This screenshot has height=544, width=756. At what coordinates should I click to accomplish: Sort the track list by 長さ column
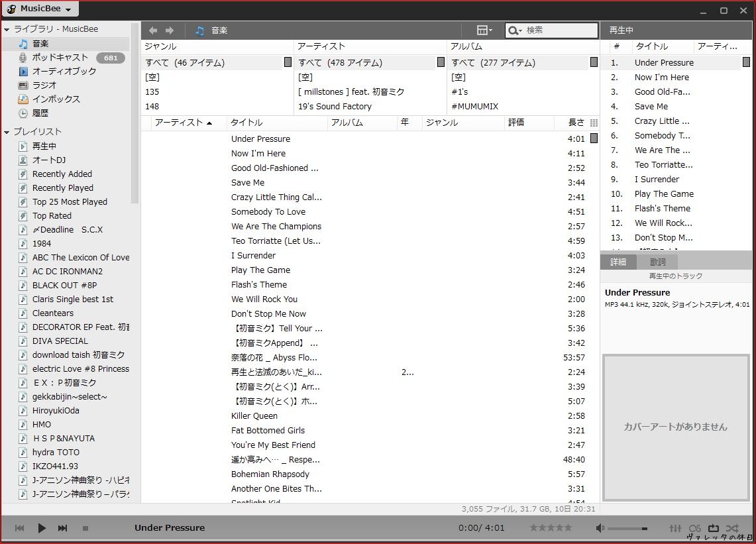pos(576,123)
